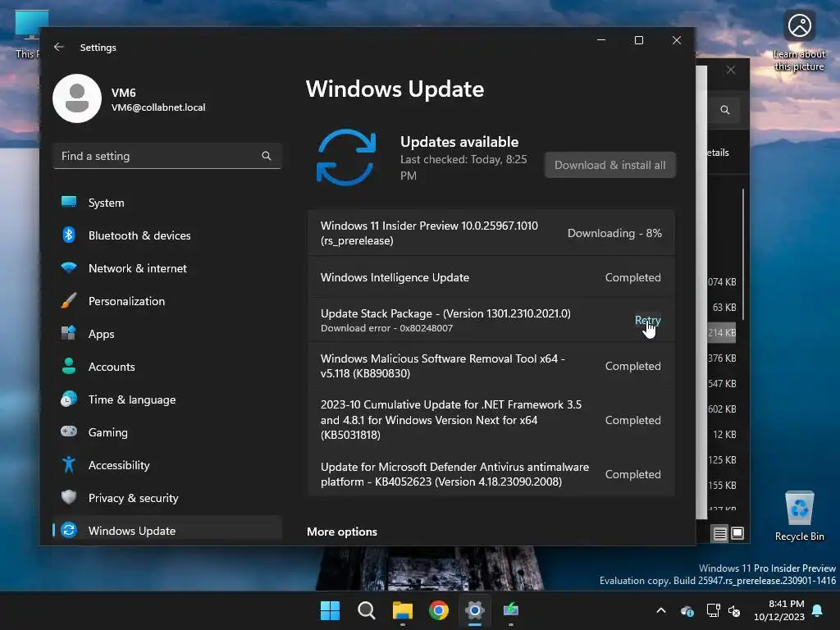The width and height of the screenshot is (840, 630).
Task: Click the Time & language clock icon
Action: click(69, 399)
